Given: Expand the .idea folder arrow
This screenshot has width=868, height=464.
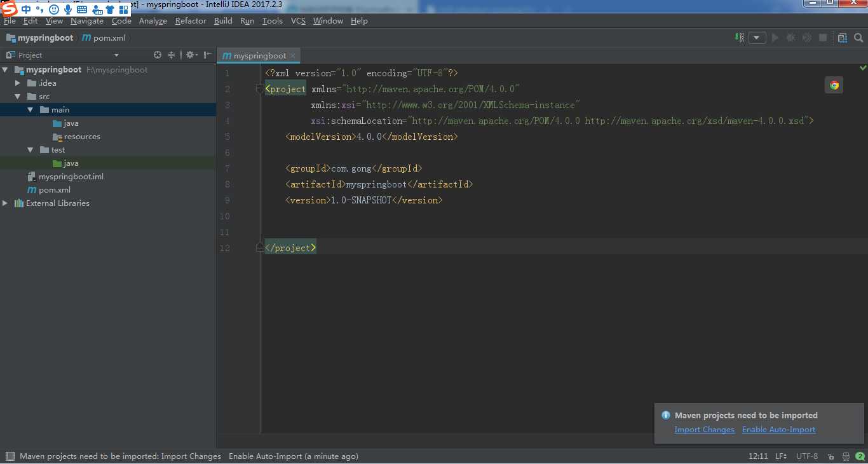Looking at the screenshot, I should pyautogui.click(x=18, y=83).
